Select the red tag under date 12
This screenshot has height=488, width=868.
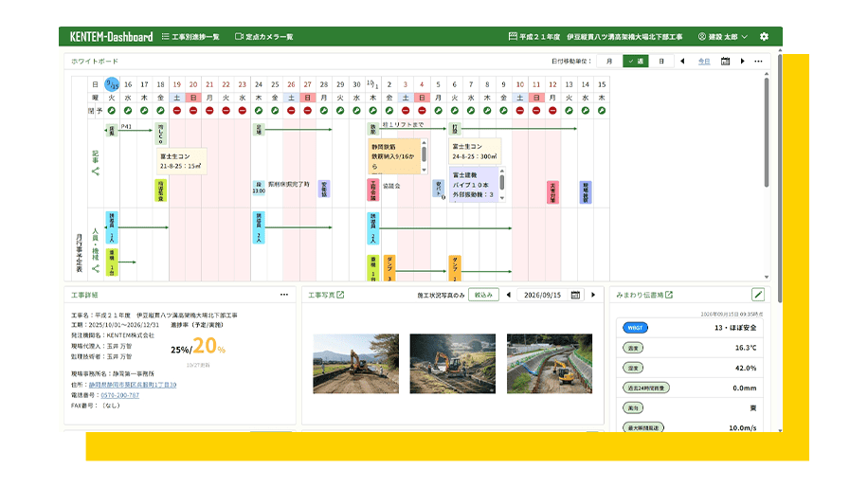click(x=552, y=192)
